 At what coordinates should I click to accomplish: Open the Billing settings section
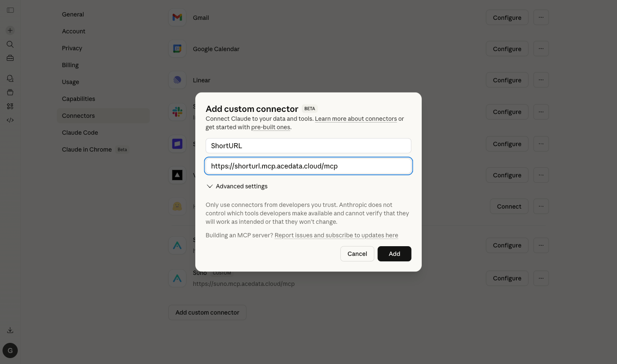pos(70,65)
